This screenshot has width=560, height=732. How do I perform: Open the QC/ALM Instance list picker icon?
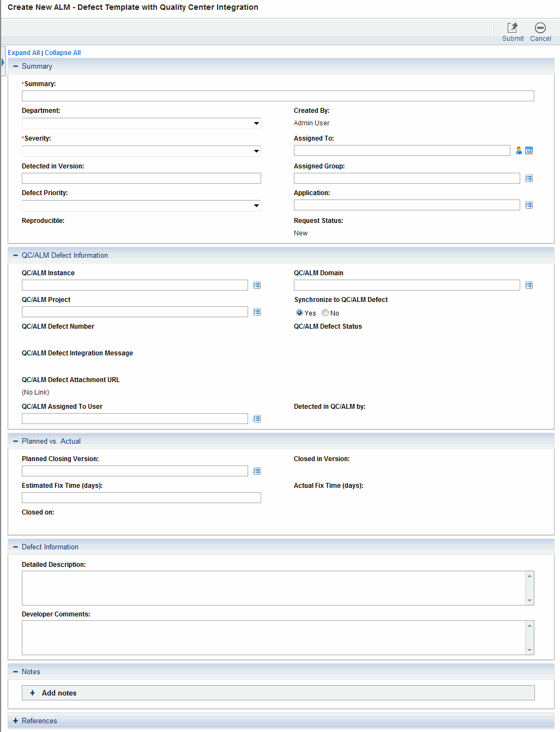pos(257,285)
